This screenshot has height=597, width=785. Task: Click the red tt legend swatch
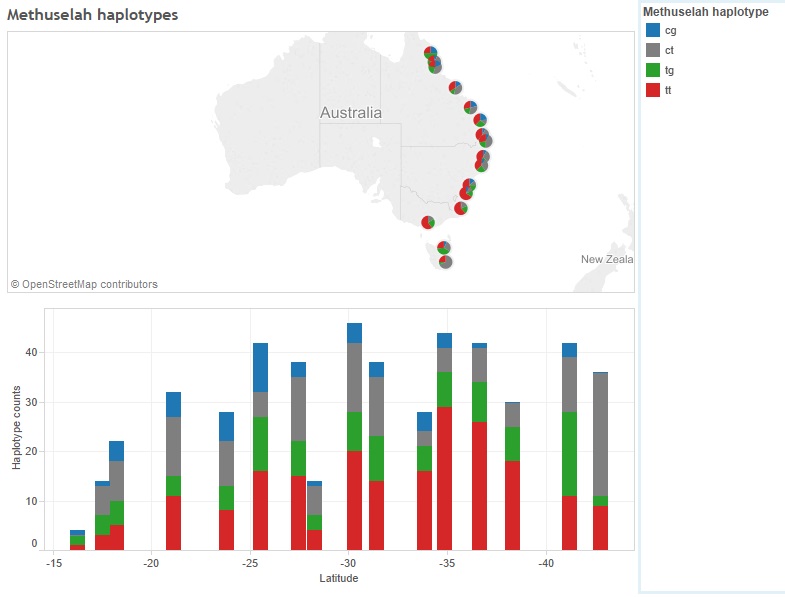tap(653, 90)
